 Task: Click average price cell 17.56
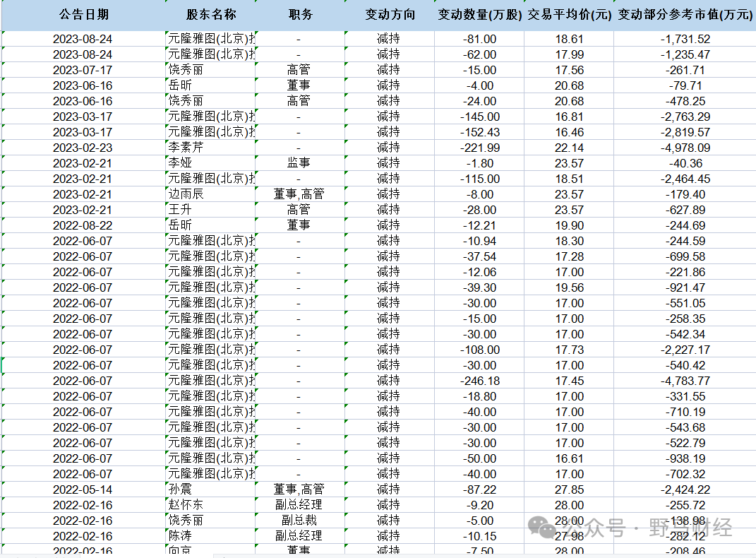click(x=570, y=70)
